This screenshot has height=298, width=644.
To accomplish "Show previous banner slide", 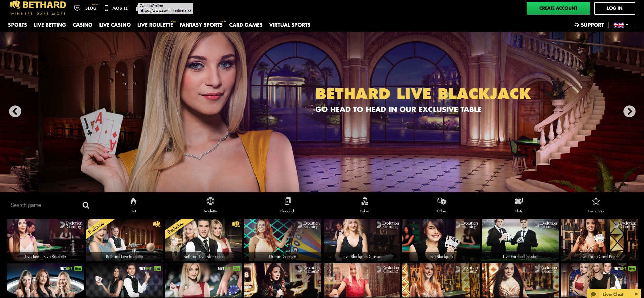I will (15, 111).
